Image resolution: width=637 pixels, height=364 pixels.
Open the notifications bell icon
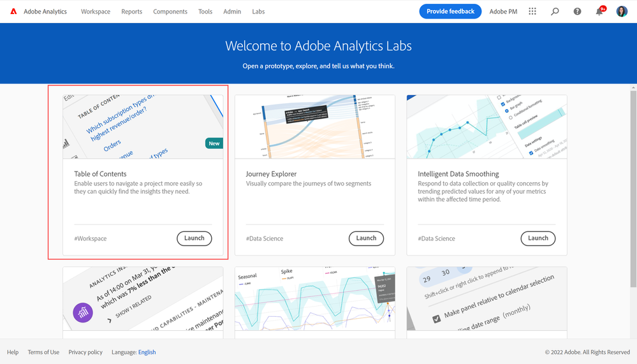(599, 11)
